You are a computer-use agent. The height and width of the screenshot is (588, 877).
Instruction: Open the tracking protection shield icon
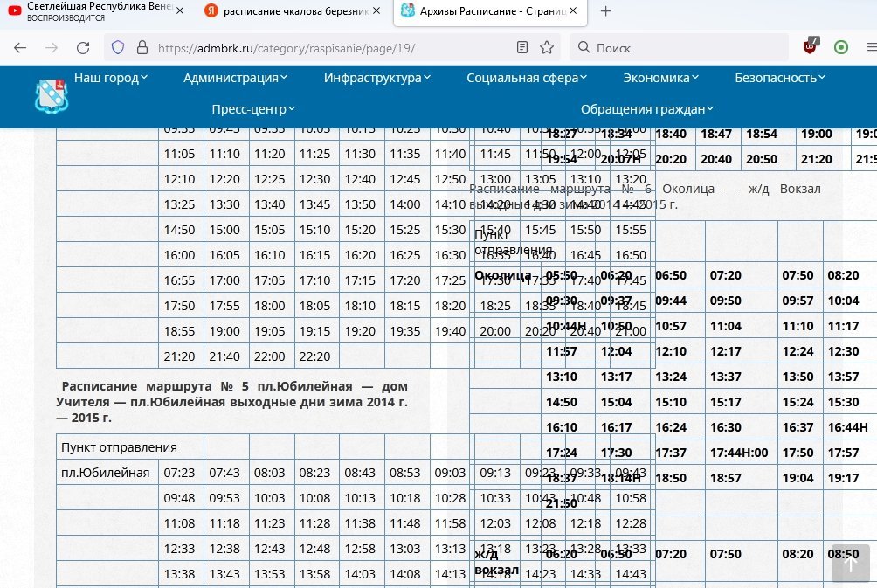pyautogui.click(x=118, y=47)
